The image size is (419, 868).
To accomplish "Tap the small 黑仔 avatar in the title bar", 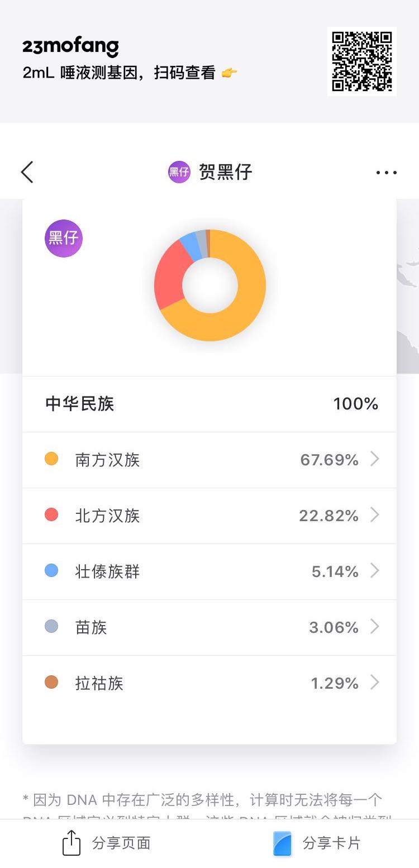I will pyautogui.click(x=179, y=172).
